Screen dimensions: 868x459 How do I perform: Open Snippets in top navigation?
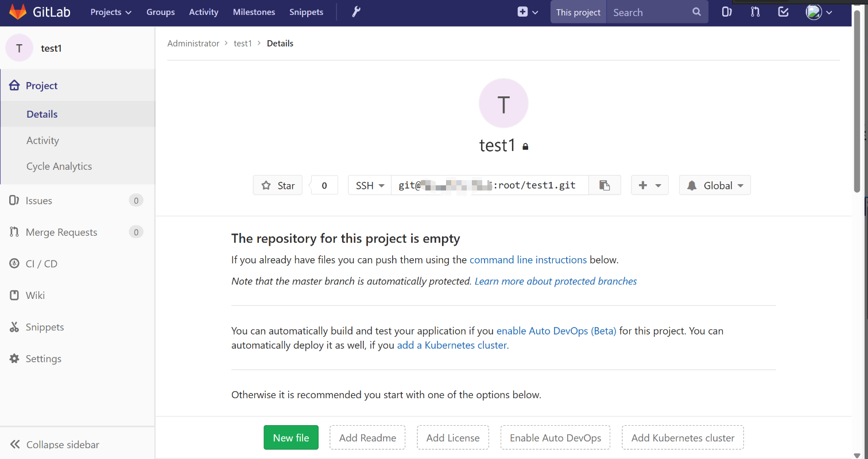pyautogui.click(x=307, y=12)
